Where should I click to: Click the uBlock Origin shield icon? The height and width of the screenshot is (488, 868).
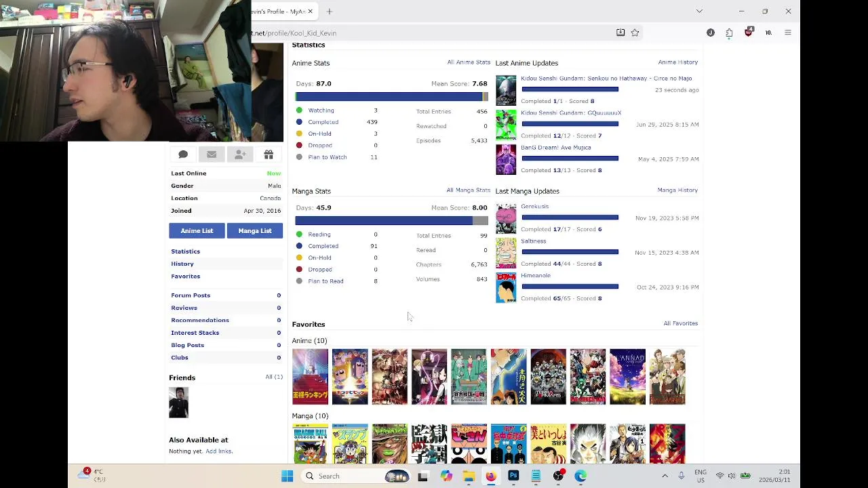(x=749, y=32)
